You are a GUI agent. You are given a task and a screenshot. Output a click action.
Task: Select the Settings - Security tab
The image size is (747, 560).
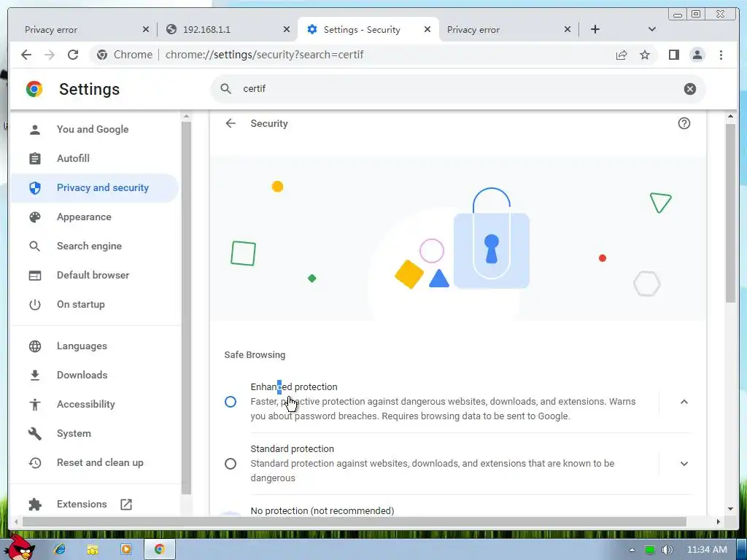point(367,29)
